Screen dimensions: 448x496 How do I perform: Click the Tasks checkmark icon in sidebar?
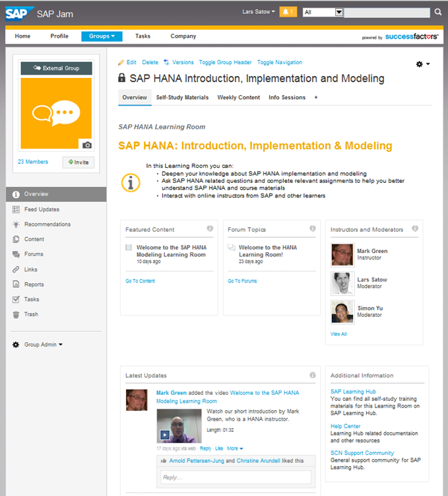pyautogui.click(x=16, y=299)
